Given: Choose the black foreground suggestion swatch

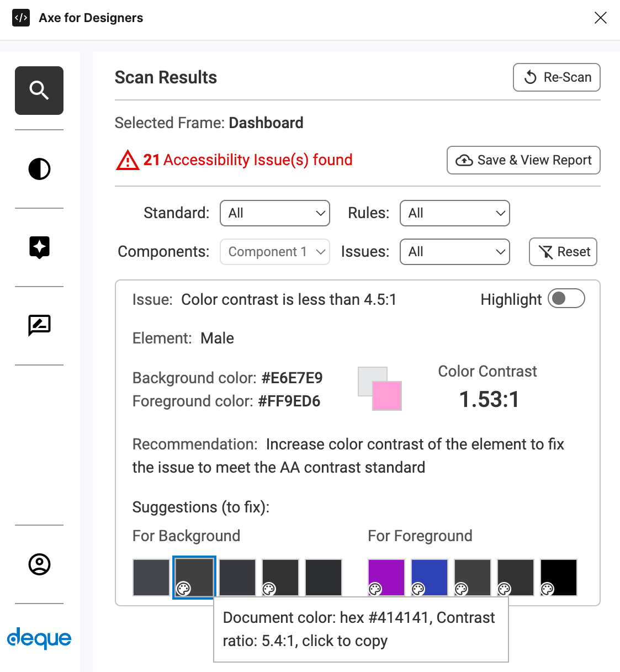Looking at the screenshot, I should coord(559,577).
